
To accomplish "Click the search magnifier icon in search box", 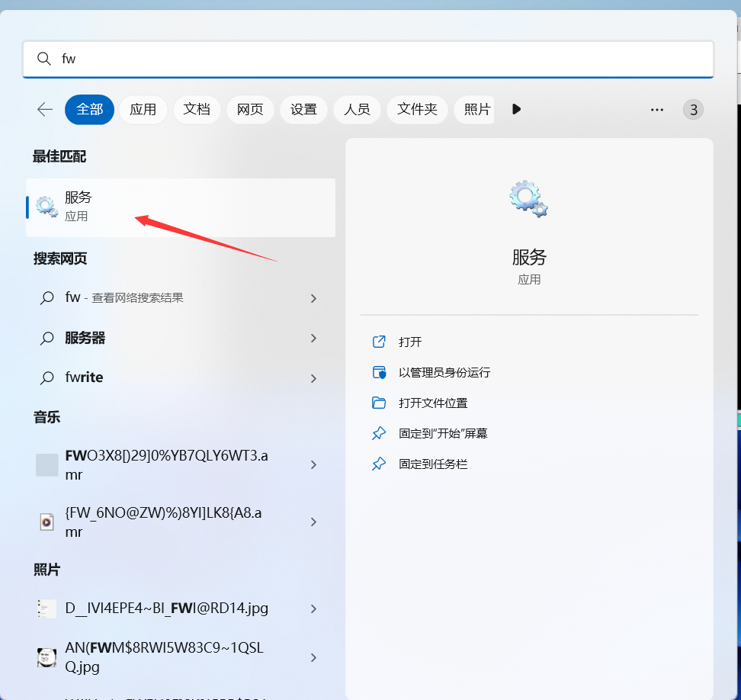I will point(44,59).
